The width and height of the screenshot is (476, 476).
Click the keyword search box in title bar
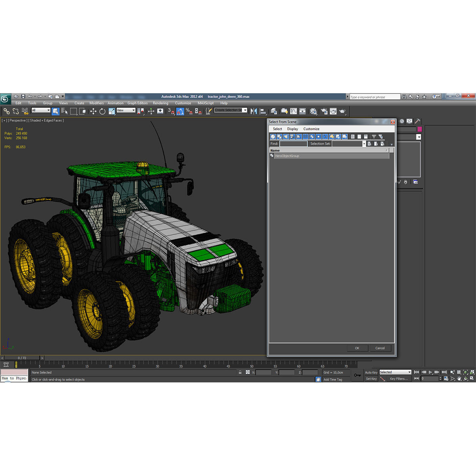(x=375, y=97)
